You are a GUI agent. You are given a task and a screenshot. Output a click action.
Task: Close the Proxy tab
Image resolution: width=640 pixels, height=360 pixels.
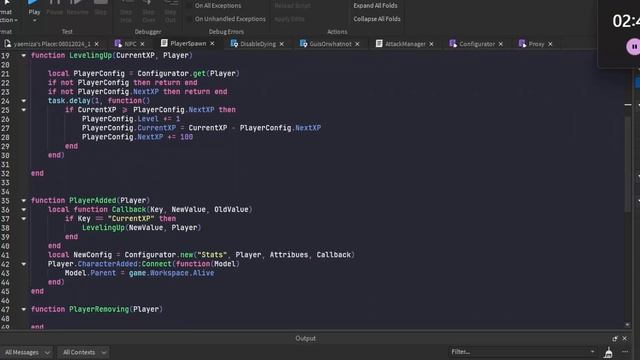point(550,44)
